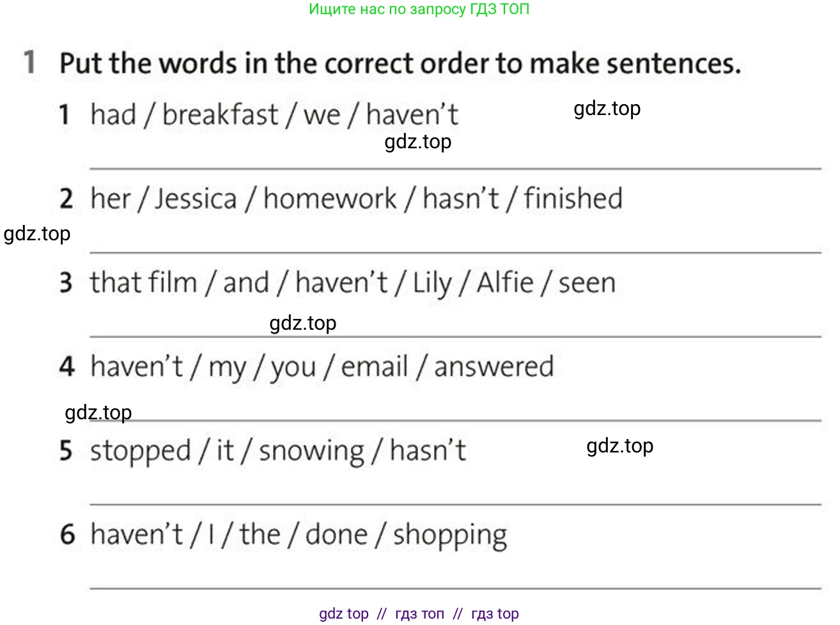This screenshot has width=840, height=625.
Task: Click the word 'finished' in sentence 2
Action: click(x=573, y=199)
